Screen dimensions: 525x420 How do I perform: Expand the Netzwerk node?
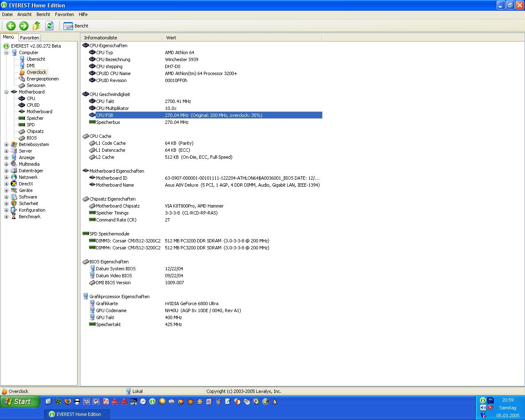[6, 177]
